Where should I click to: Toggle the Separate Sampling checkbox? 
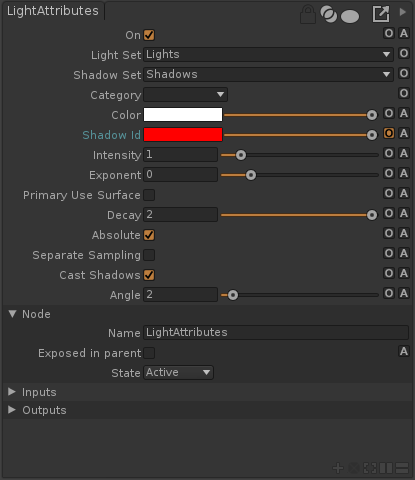(149, 255)
